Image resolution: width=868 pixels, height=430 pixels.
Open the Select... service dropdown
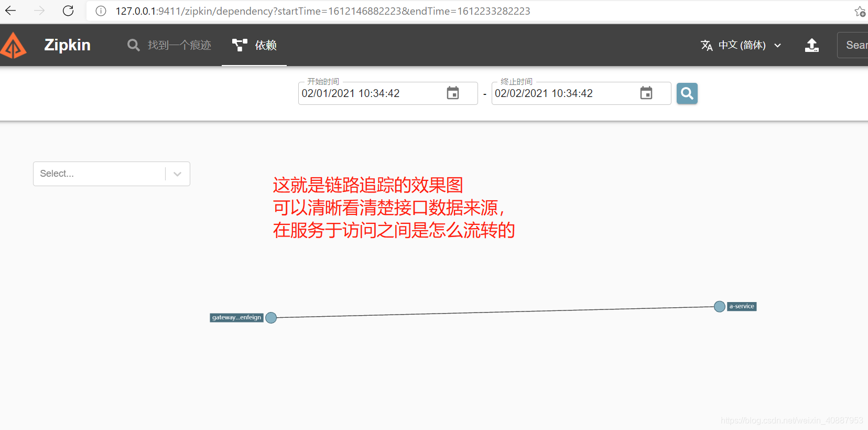pyautogui.click(x=112, y=174)
